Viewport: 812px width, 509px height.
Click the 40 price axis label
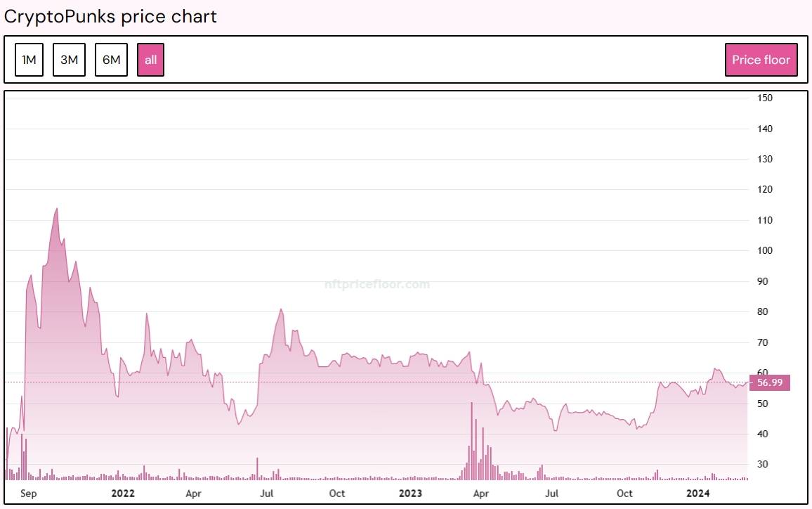tap(762, 434)
